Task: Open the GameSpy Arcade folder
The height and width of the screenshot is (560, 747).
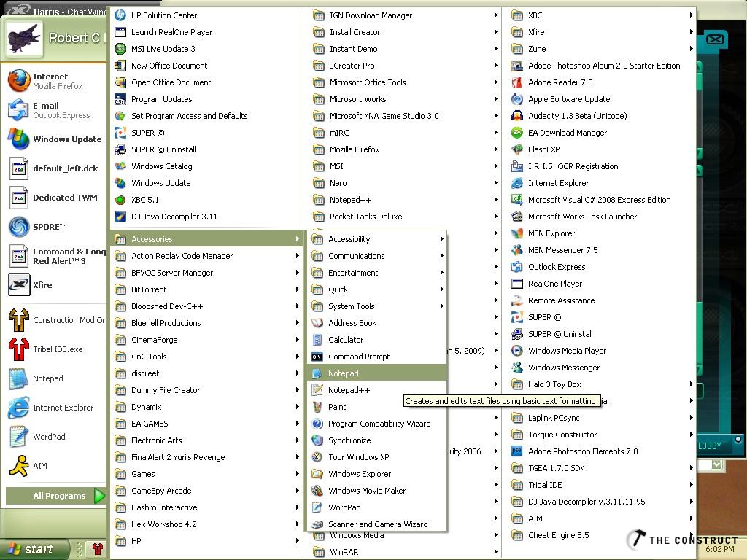Action: point(206,491)
